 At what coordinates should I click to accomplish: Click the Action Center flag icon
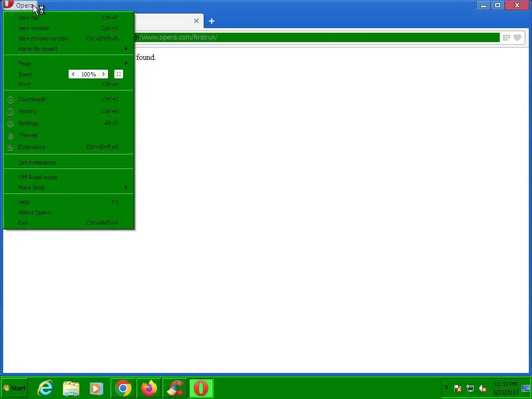(x=458, y=388)
